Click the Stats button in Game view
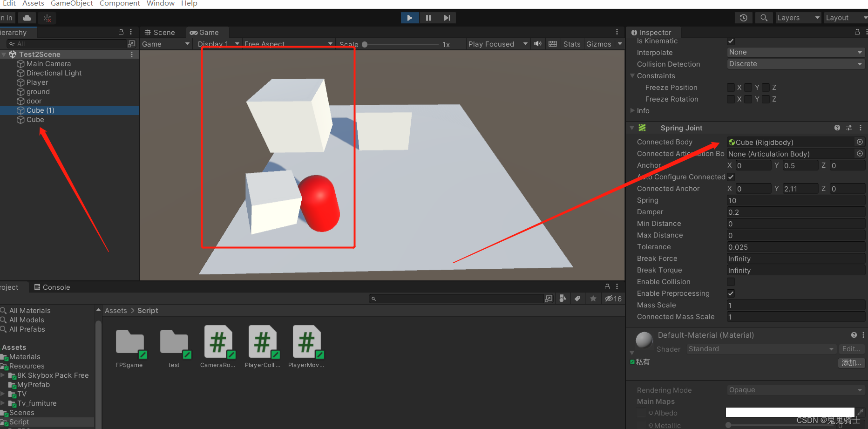 pos(572,44)
